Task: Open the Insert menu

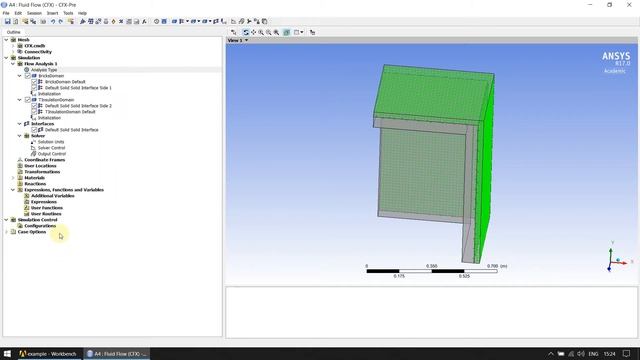Action: click(52, 13)
